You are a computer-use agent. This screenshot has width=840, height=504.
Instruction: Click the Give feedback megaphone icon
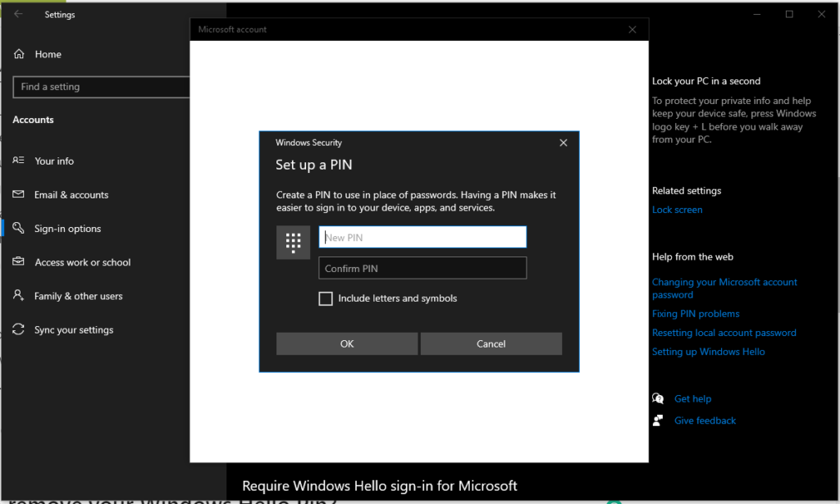658,420
